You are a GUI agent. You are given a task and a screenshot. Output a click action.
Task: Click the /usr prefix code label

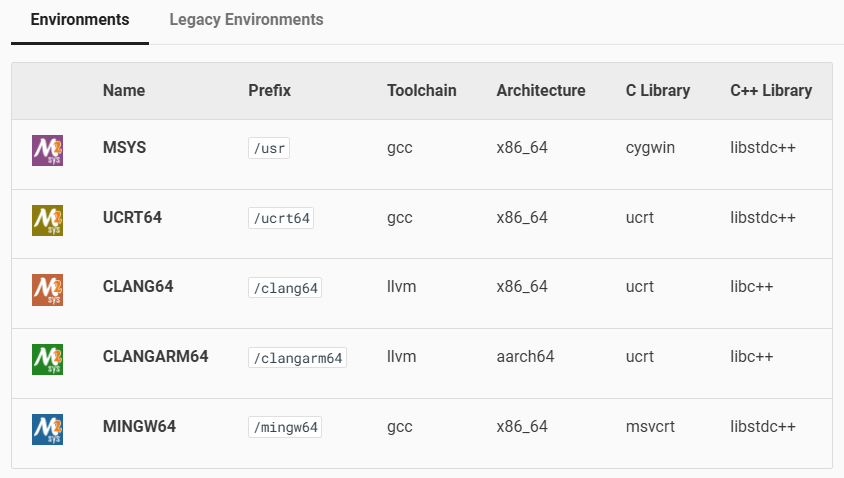coord(269,149)
